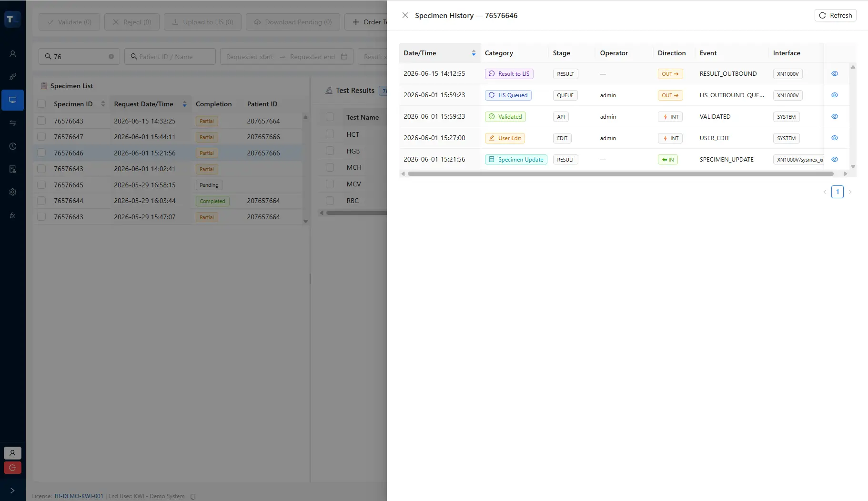Click the Refresh button in Specimen History
Viewport: 868px width, 501px height.
coord(835,15)
